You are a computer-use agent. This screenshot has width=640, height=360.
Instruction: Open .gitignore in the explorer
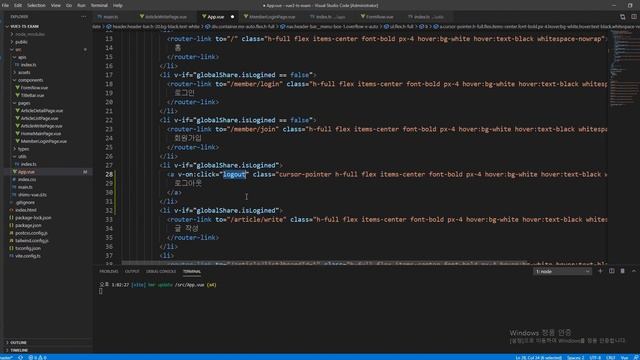pos(25,202)
